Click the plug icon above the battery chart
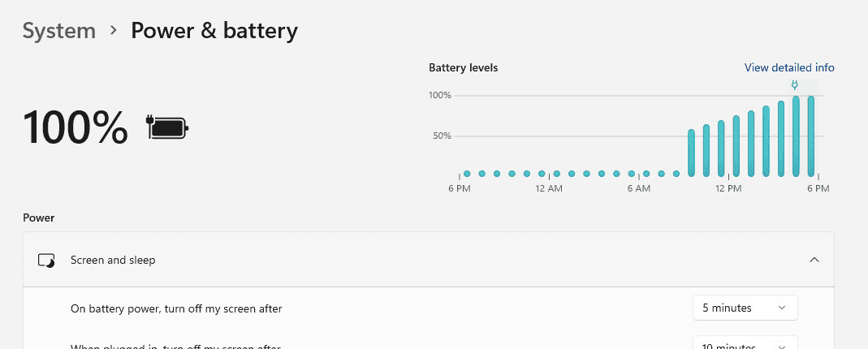 (795, 85)
